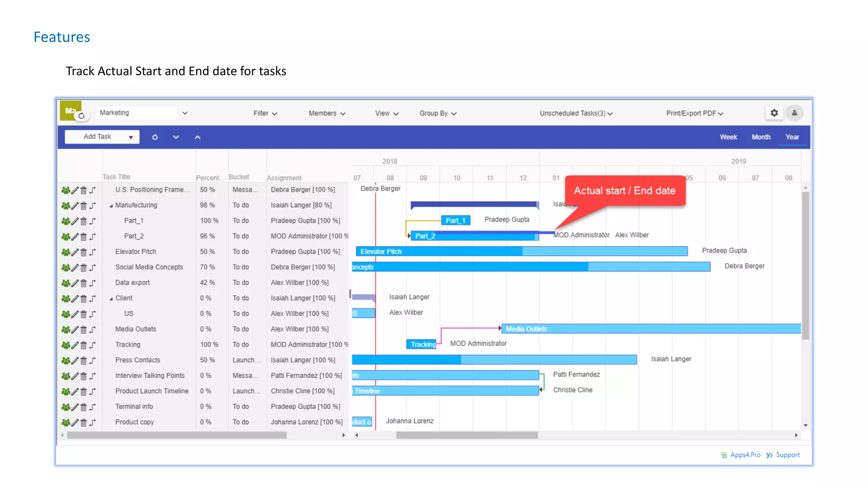The width and height of the screenshot is (868, 488).
Task: Click the 42 % percent cell
Action: tap(207, 283)
